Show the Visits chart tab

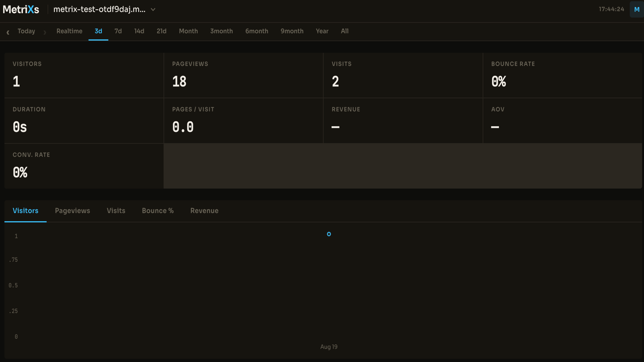pyautogui.click(x=116, y=211)
